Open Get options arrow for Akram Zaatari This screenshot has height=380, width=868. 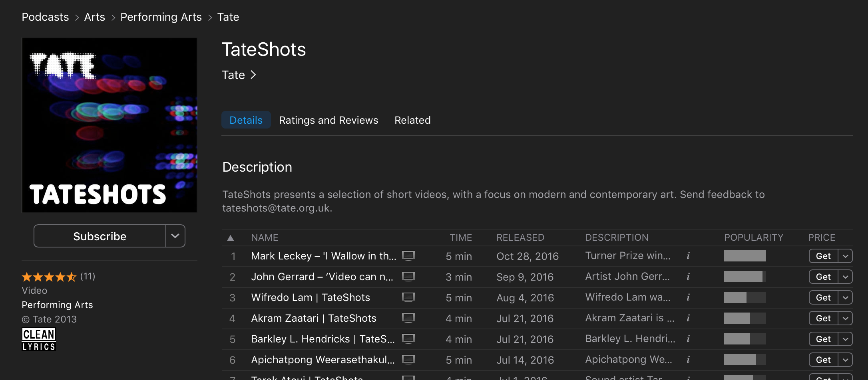(845, 318)
